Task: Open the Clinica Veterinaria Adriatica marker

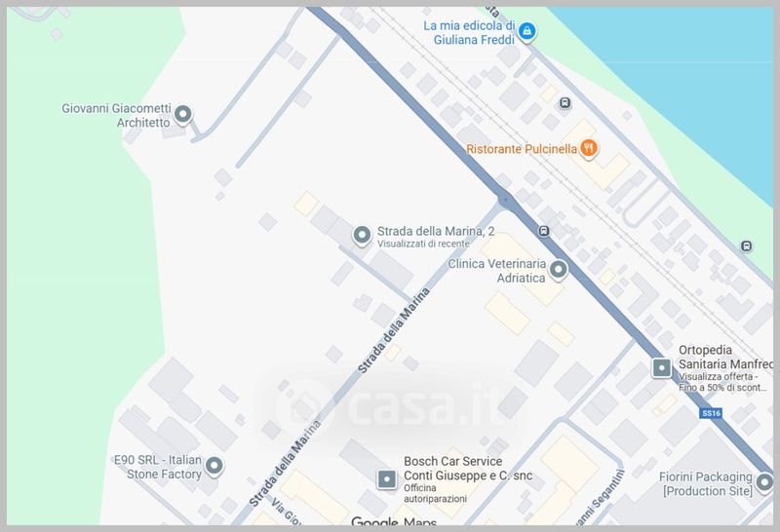Action: click(x=558, y=270)
